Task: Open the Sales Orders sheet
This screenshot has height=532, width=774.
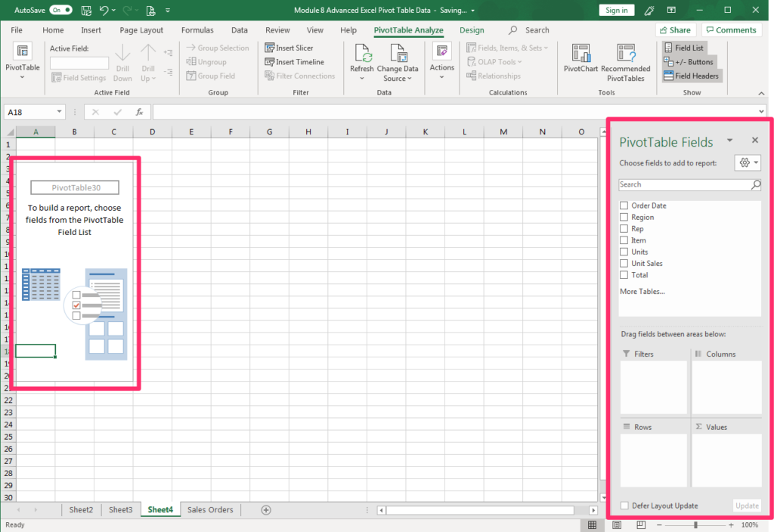Action: coord(209,509)
